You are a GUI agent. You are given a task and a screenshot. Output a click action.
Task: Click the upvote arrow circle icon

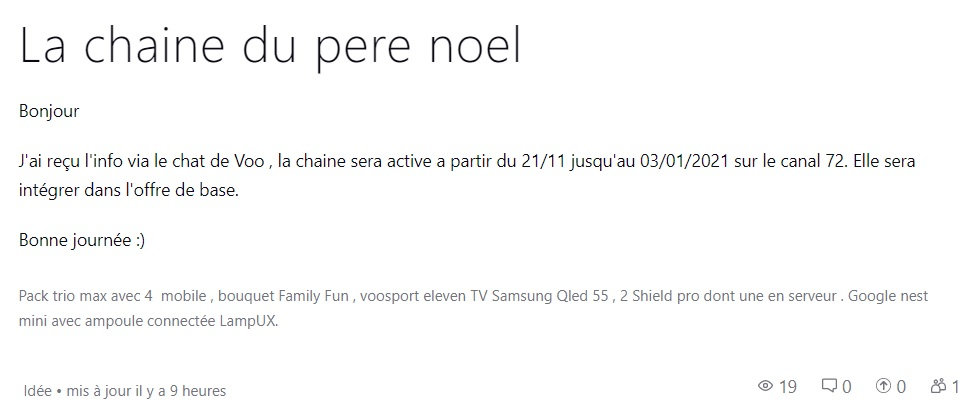pos(883,386)
